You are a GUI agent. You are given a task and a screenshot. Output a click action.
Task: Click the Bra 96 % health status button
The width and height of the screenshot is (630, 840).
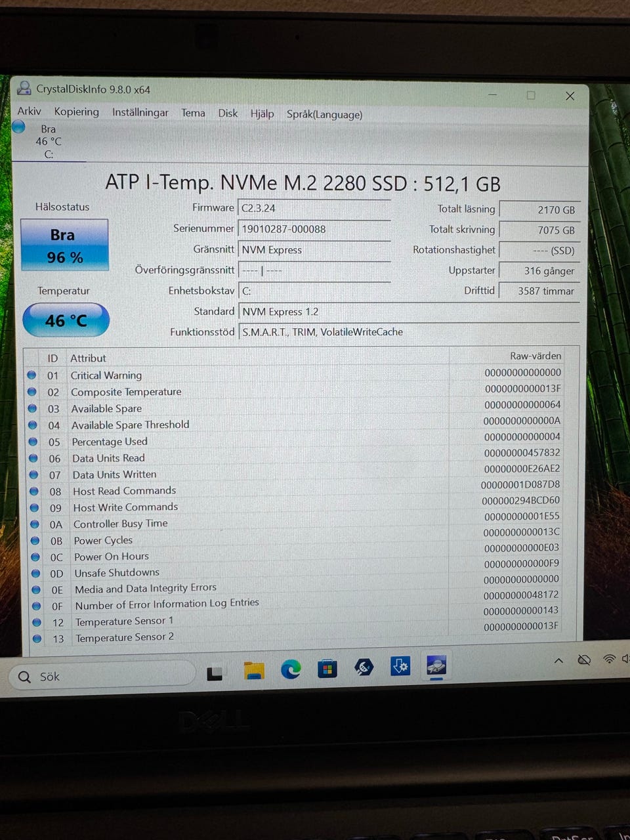tap(64, 245)
